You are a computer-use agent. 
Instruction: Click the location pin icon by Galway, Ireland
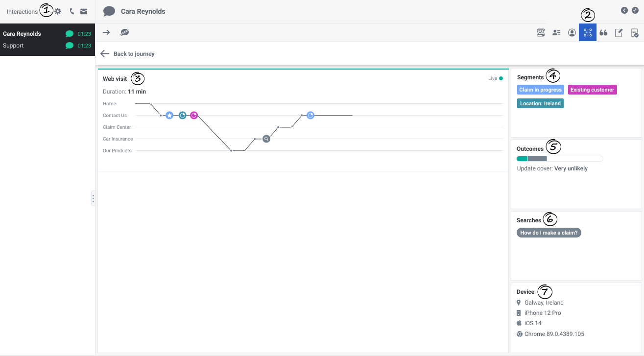tap(519, 303)
